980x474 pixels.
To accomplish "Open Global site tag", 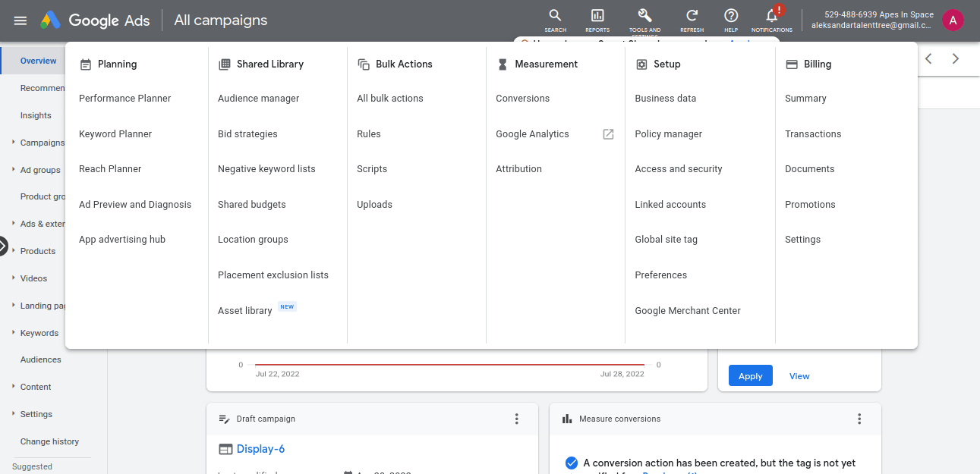I will (666, 240).
